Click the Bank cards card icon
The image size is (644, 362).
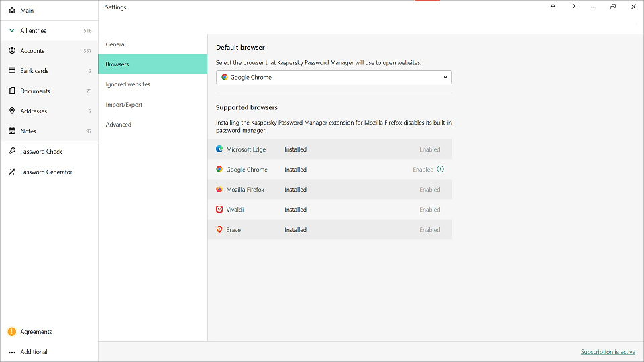(x=12, y=70)
